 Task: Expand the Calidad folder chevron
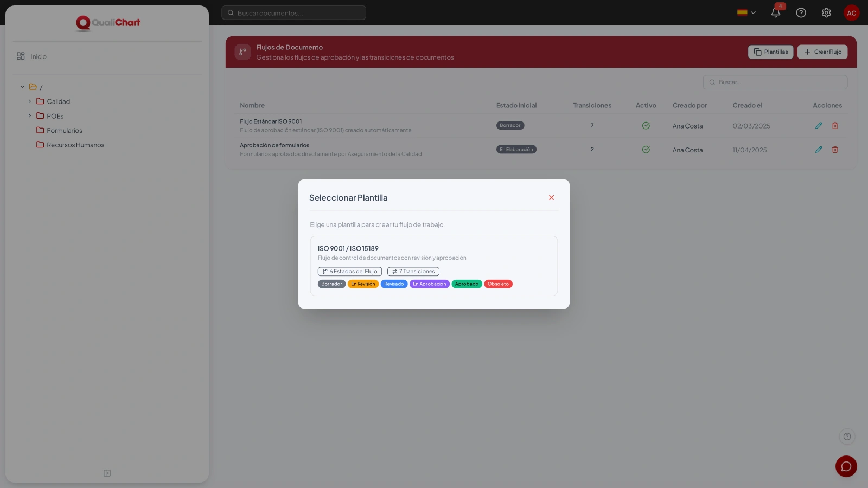coord(30,101)
